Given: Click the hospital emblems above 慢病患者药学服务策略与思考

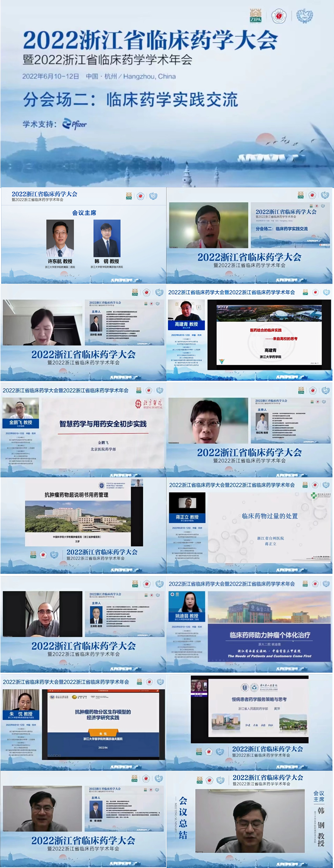Looking at the screenshot, I should [x=259, y=687].
